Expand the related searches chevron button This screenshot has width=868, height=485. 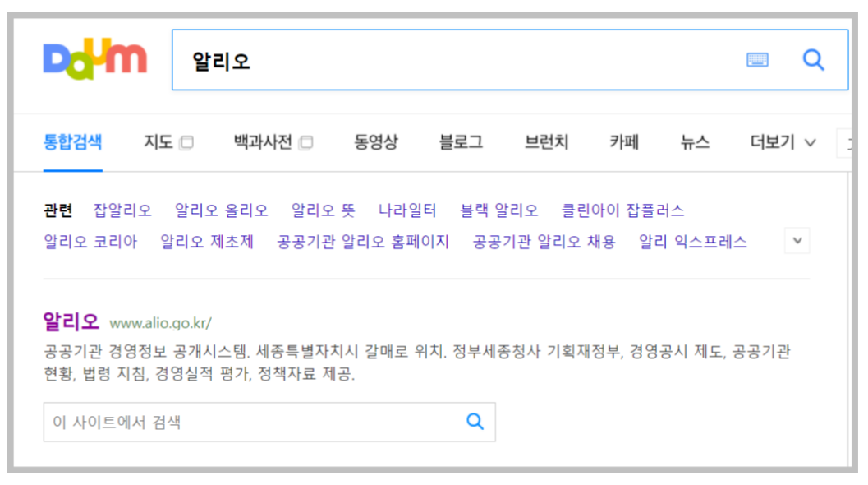pos(797,241)
